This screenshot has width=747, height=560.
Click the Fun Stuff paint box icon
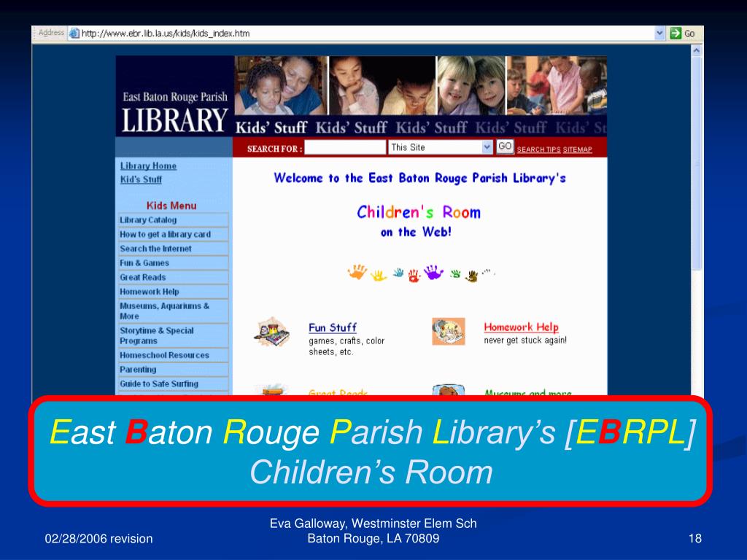tap(272, 332)
